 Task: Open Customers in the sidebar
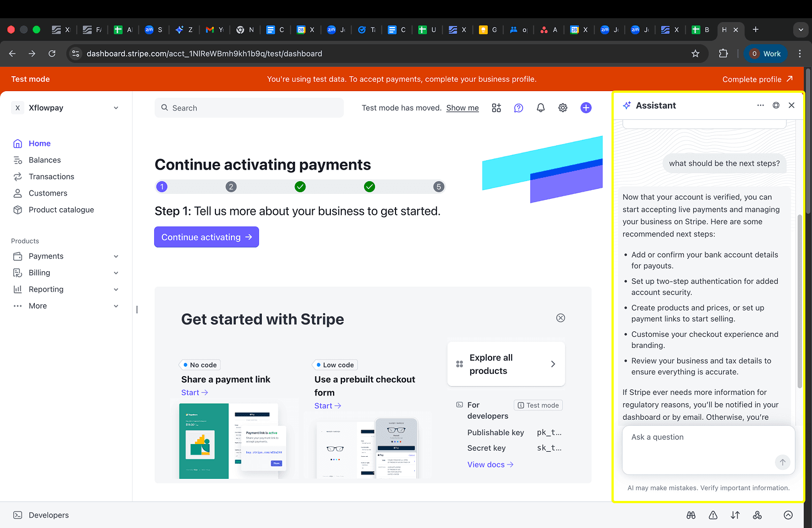(48, 193)
